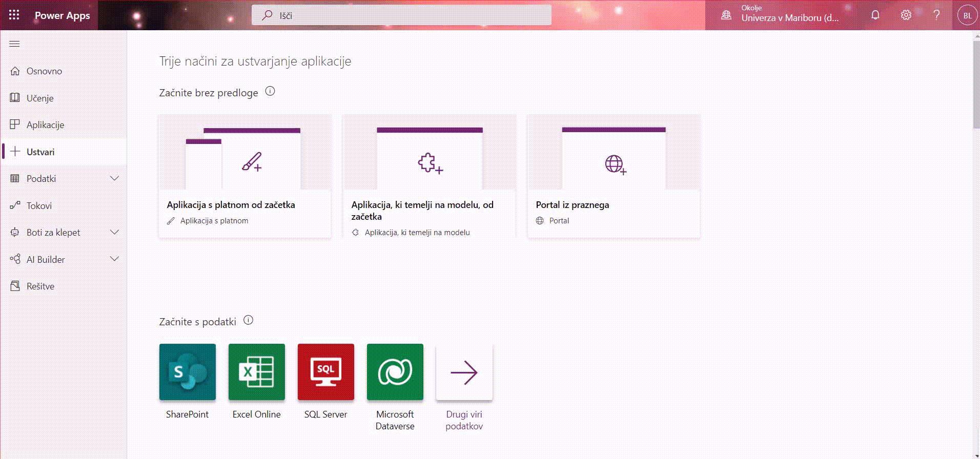
Task: Select the SQL Server data source icon
Action: point(325,371)
